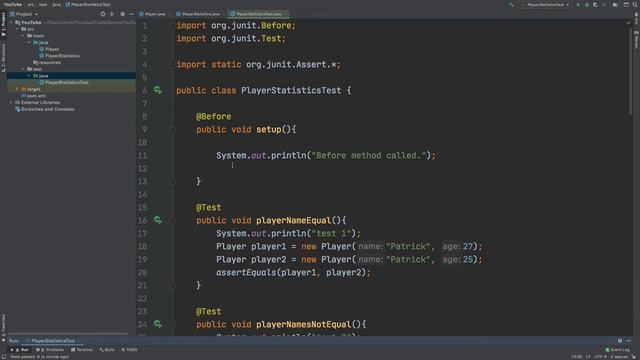
Task: Switch to the Player.java editor tab
Action: tap(152, 14)
